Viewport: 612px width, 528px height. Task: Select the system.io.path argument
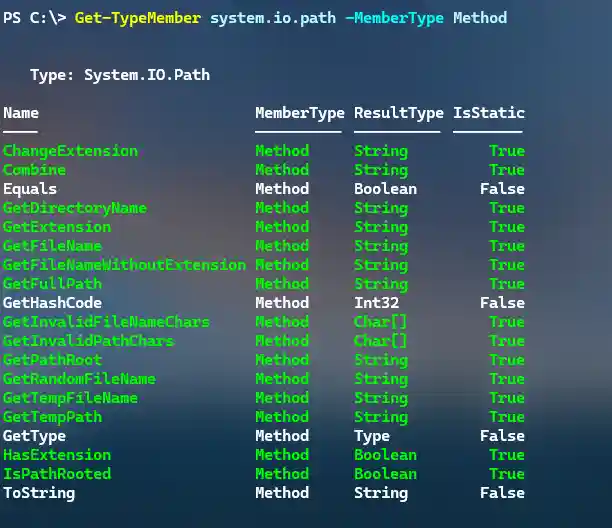(273, 18)
